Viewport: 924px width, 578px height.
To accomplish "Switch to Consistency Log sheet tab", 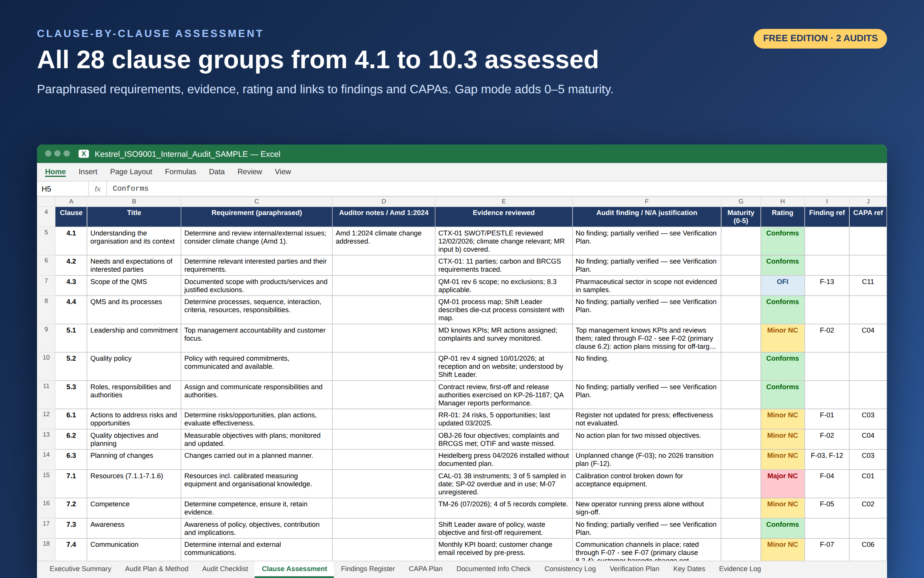I will [570, 569].
